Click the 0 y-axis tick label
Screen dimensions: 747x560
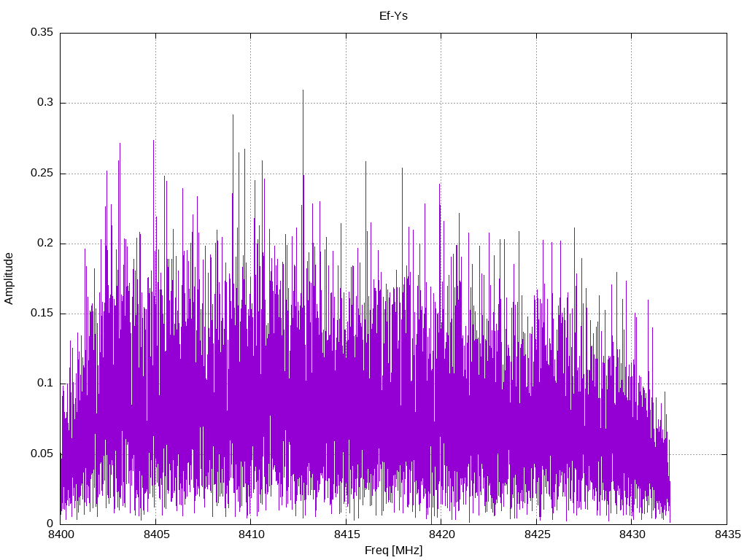click(x=50, y=524)
